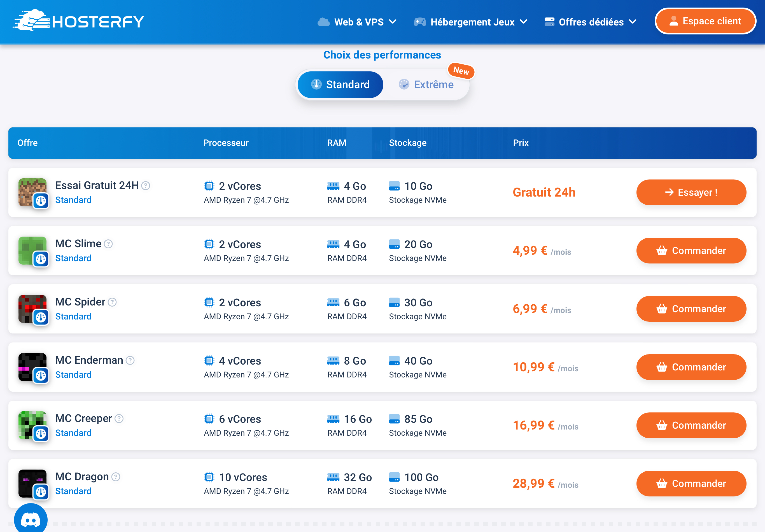Click the MC Creeper offer name
The height and width of the screenshot is (532, 765).
[x=84, y=418]
